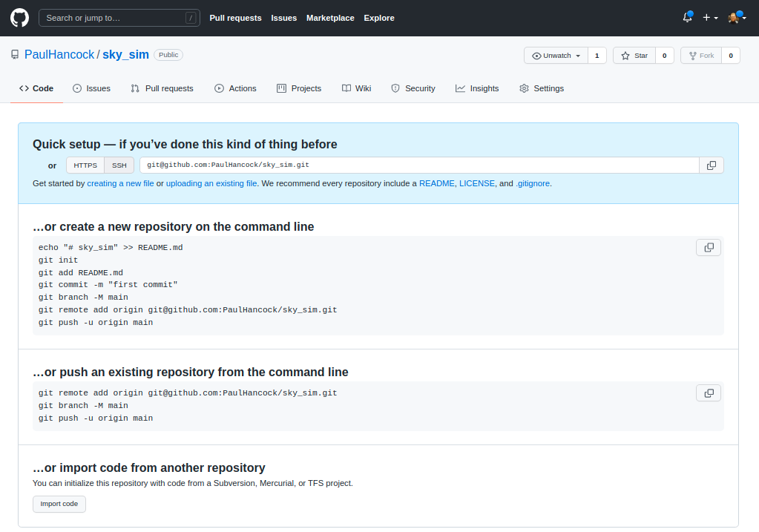
Task: Select the HTTPS protocol option
Action: [85, 165]
